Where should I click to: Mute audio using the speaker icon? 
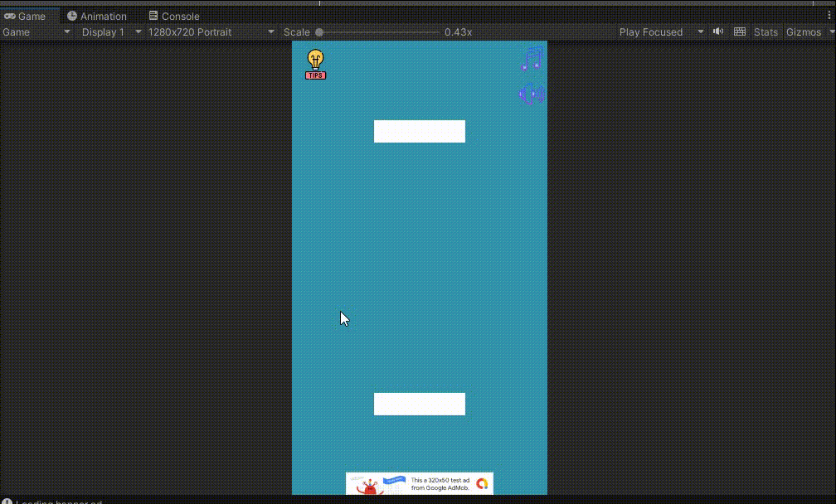click(717, 31)
